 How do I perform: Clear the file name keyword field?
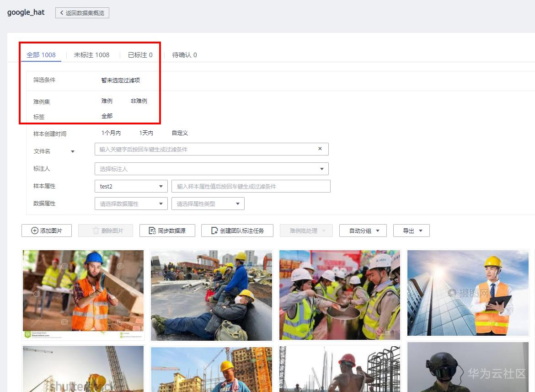click(x=320, y=149)
